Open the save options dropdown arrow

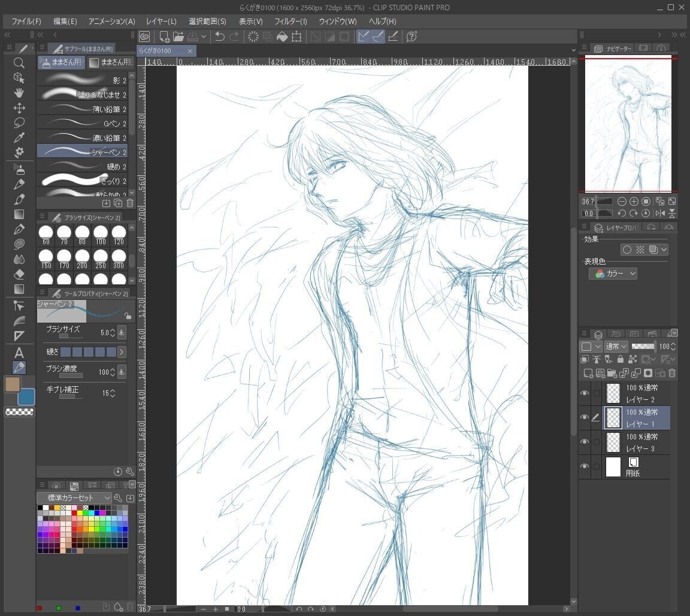pyautogui.click(x=204, y=37)
